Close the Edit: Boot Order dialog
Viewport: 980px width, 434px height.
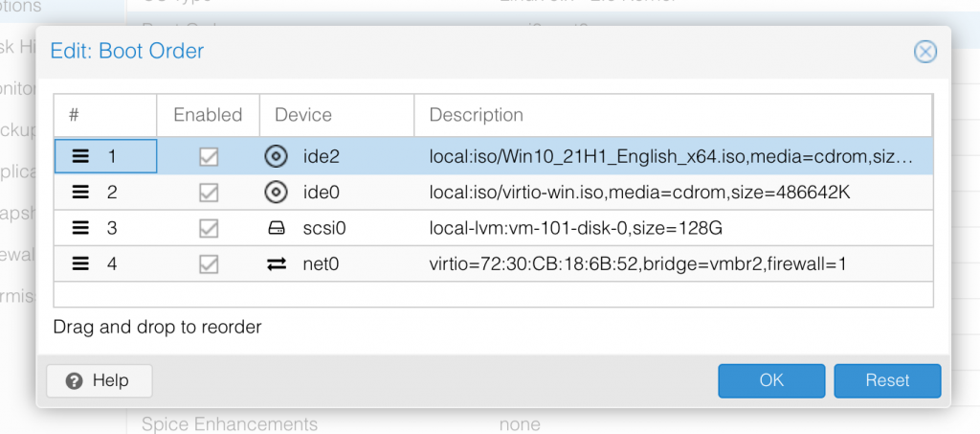(x=924, y=52)
